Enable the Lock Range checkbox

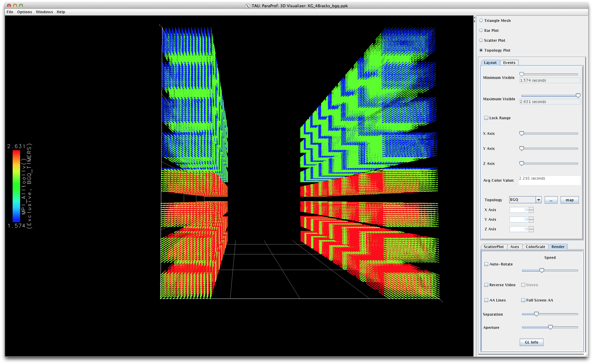[x=486, y=118]
